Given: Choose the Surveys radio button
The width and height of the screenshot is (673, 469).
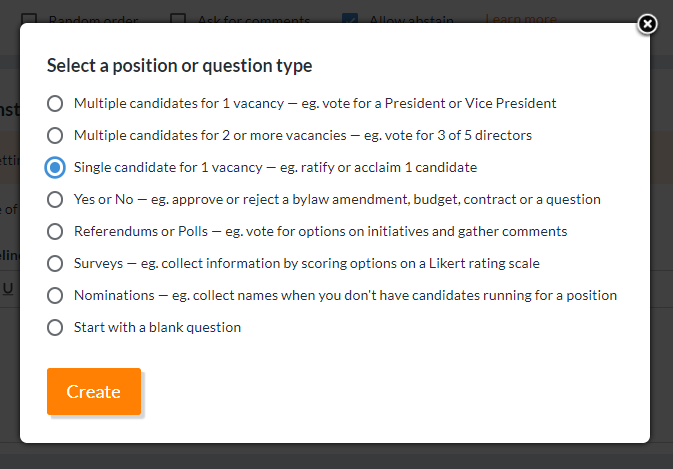Looking at the screenshot, I should pyautogui.click(x=55, y=263).
